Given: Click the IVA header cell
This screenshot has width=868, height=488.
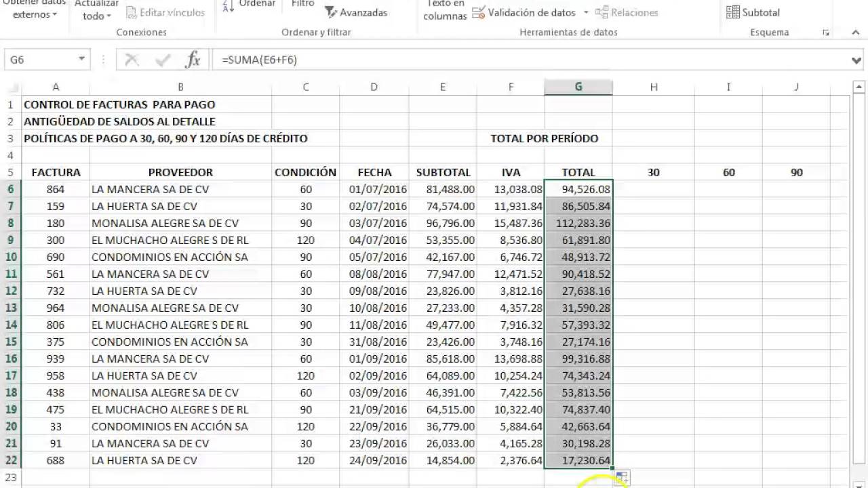Looking at the screenshot, I should click(511, 172).
